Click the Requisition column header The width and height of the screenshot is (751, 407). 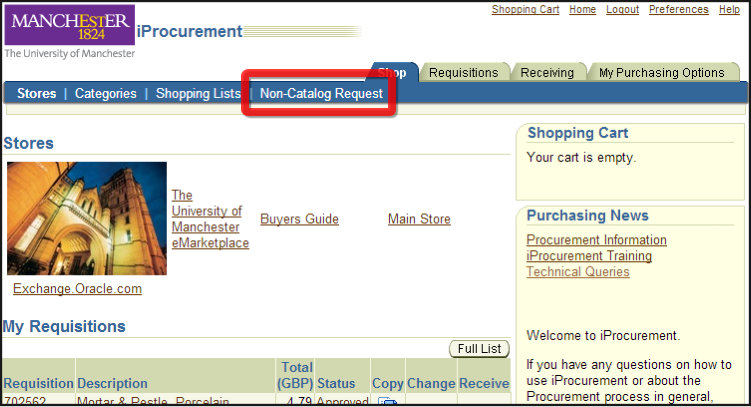point(38,384)
